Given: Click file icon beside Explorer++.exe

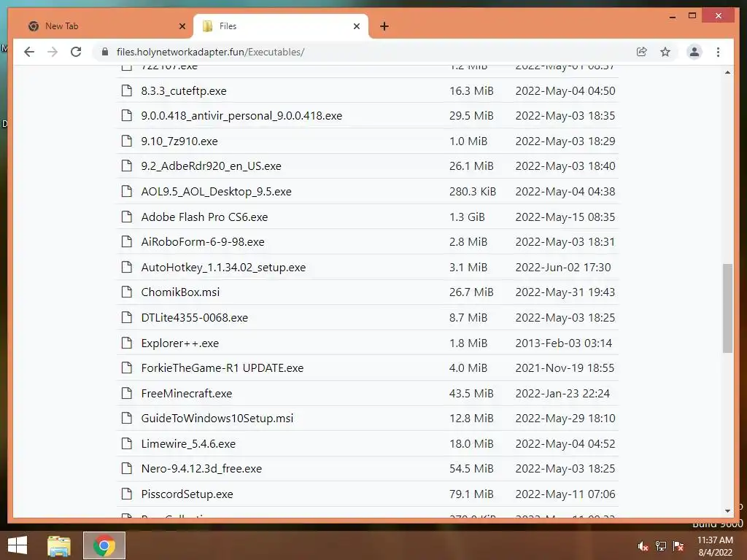Looking at the screenshot, I should (127, 343).
